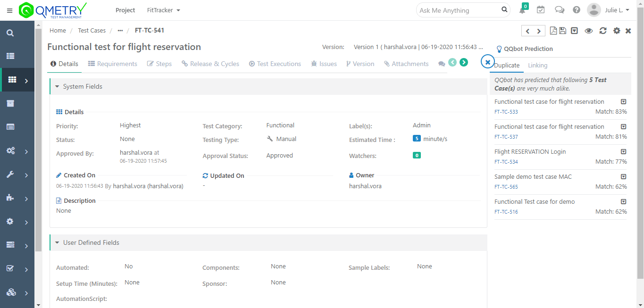Click the save floppy disk icon

coord(562,31)
